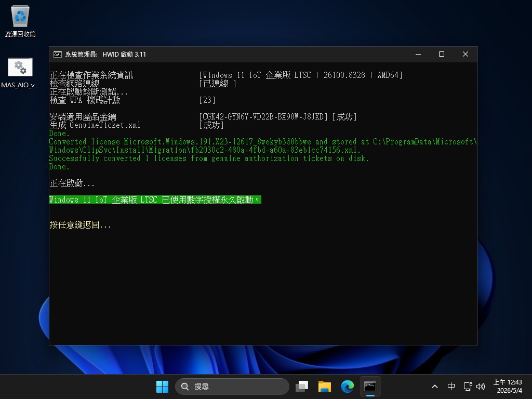Select the command prompt taskbar icon
Screen dimensions: 532x399
click(370, 387)
